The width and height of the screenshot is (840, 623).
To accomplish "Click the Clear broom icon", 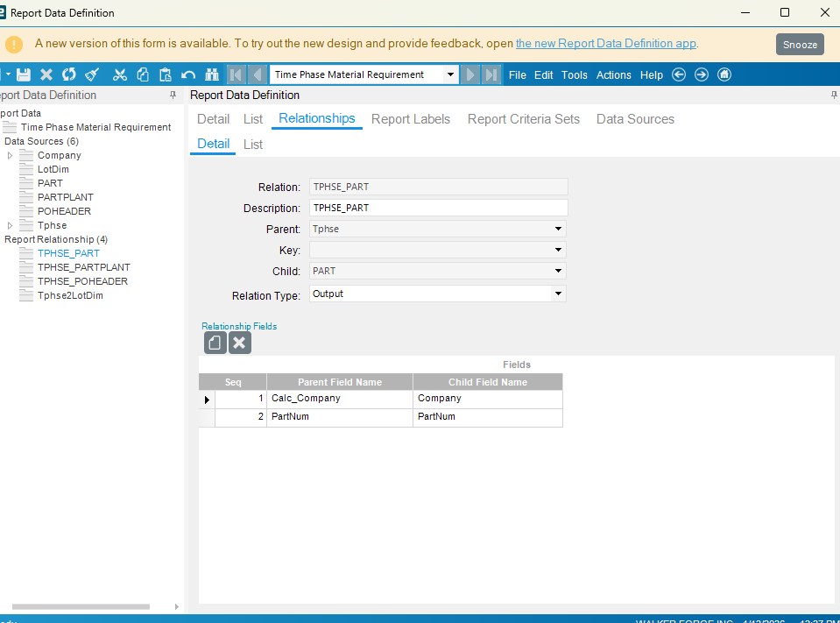I will [92, 75].
